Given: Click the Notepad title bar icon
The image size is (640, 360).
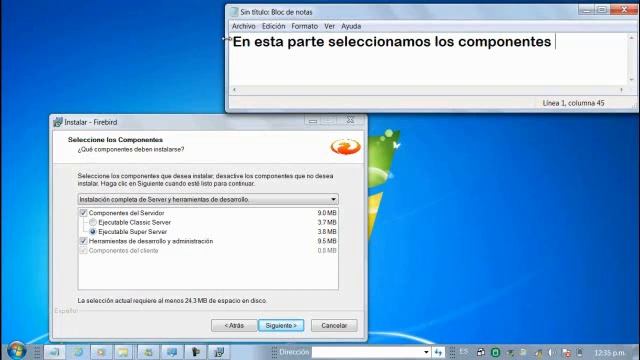Looking at the screenshot, I should coord(234,12).
